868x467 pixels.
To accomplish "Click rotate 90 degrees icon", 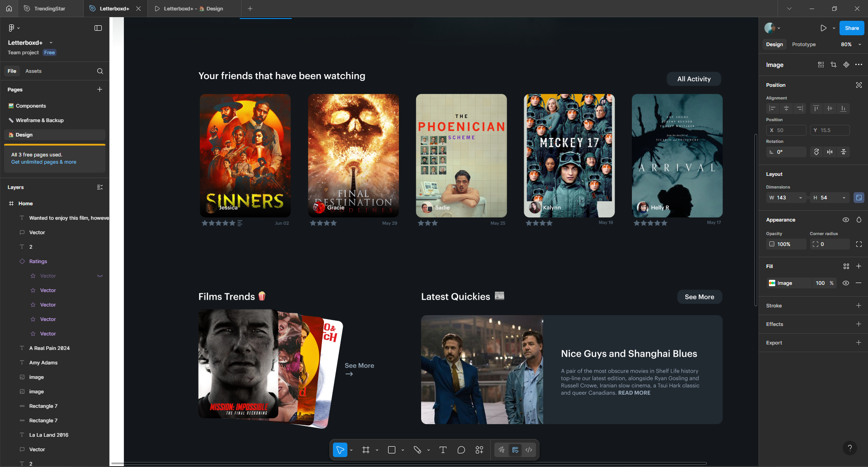I will pos(816,152).
